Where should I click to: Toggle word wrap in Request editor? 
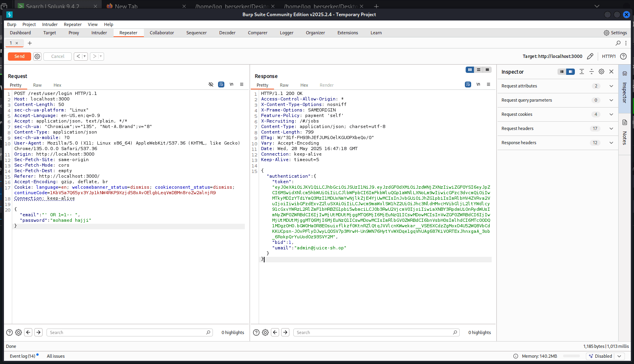coord(221,84)
